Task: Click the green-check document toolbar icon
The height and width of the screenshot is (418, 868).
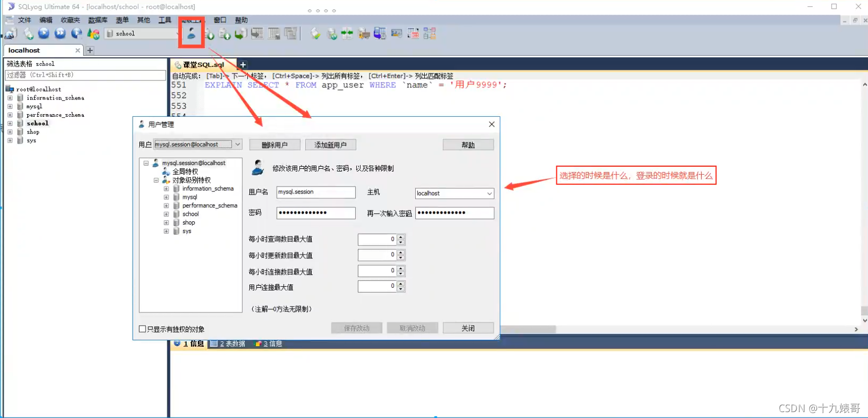Action: coord(315,34)
